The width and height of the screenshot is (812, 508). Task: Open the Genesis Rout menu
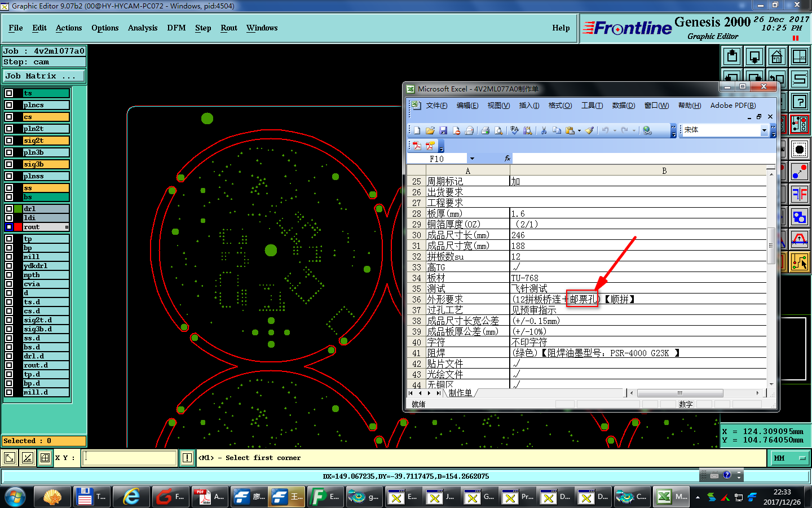point(229,28)
